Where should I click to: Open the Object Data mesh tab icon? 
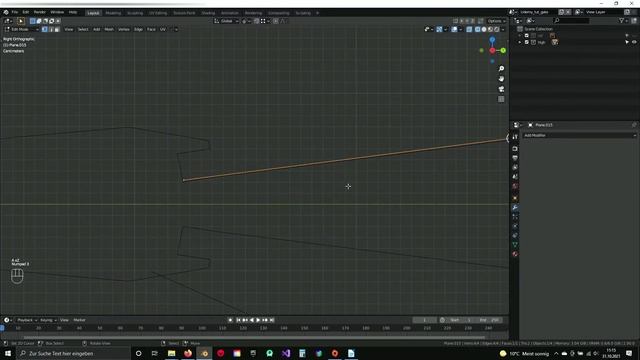(x=515, y=244)
